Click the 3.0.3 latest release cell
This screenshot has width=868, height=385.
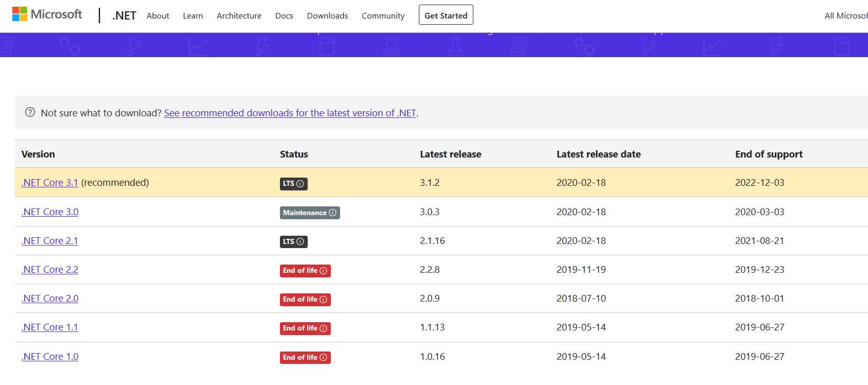(430, 212)
